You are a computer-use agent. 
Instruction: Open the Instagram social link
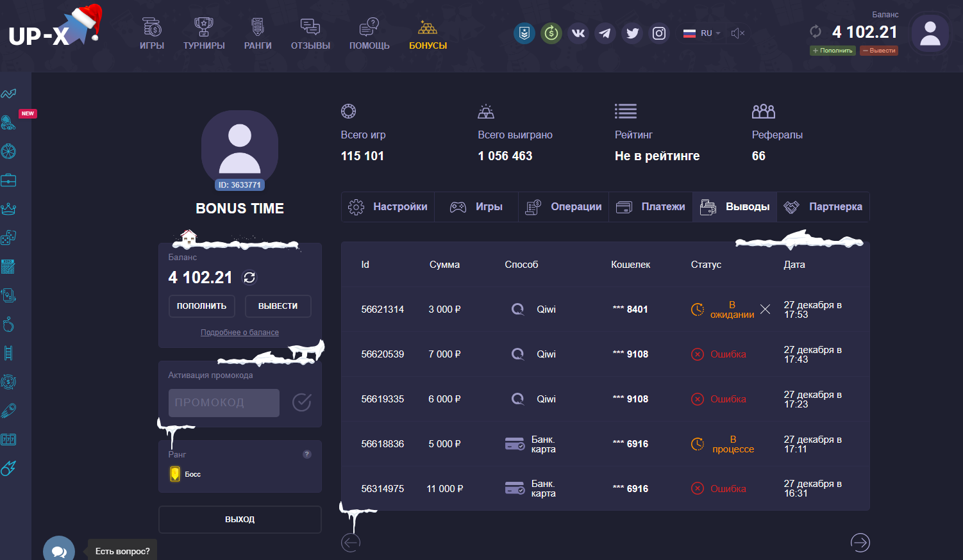[x=659, y=33]
